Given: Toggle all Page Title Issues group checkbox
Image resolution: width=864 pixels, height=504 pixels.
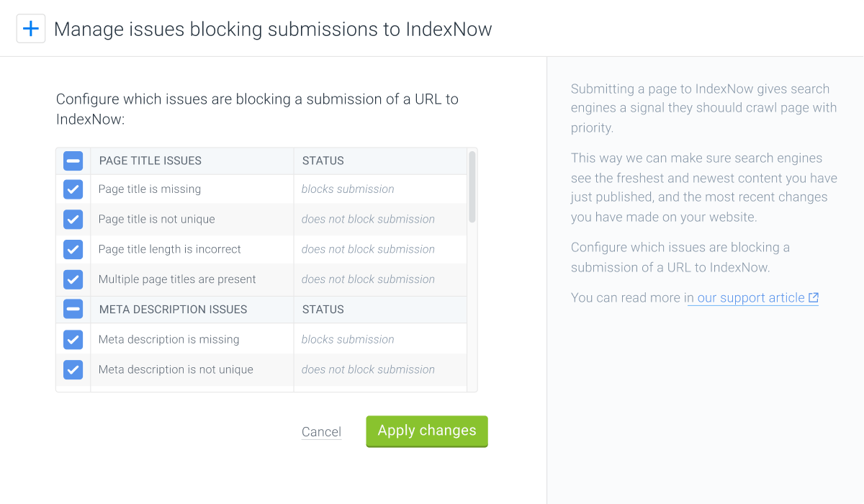Looking at the screenshot, I should point(73,161).
